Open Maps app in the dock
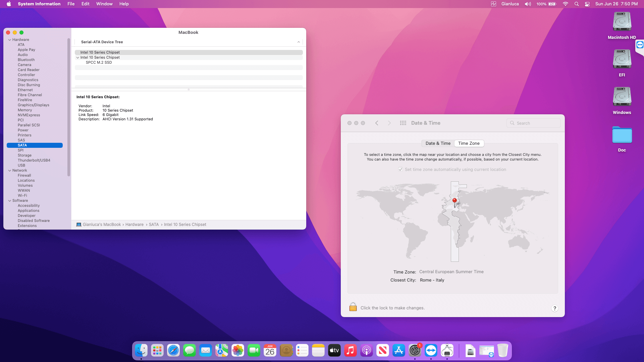This screenshot has width=644, height=362. [222, 351]
